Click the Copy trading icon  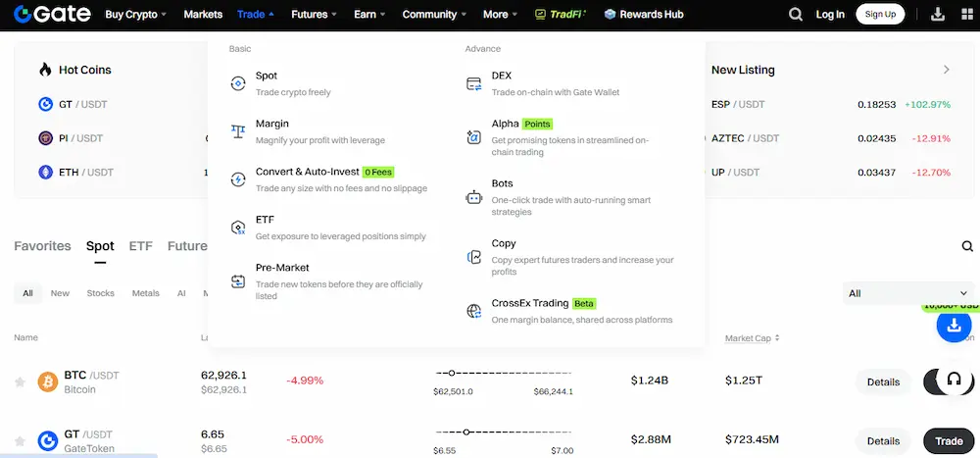click(x=474, y=257)
